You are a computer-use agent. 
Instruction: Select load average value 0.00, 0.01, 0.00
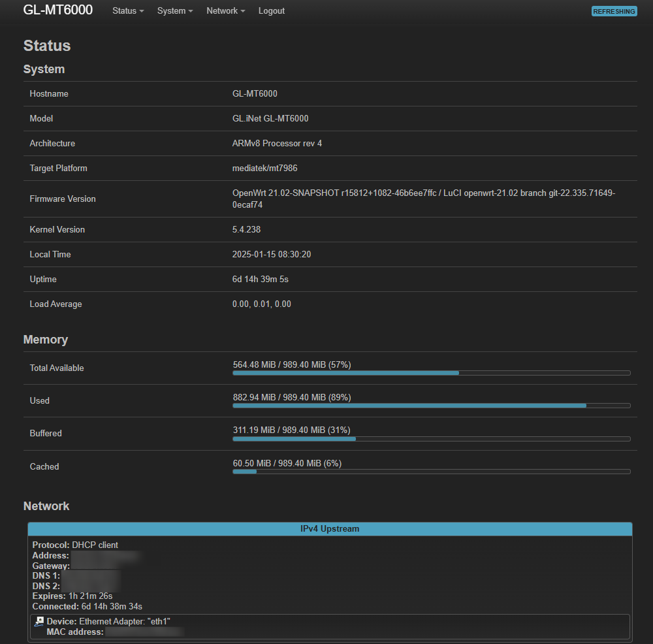[262, 304]
